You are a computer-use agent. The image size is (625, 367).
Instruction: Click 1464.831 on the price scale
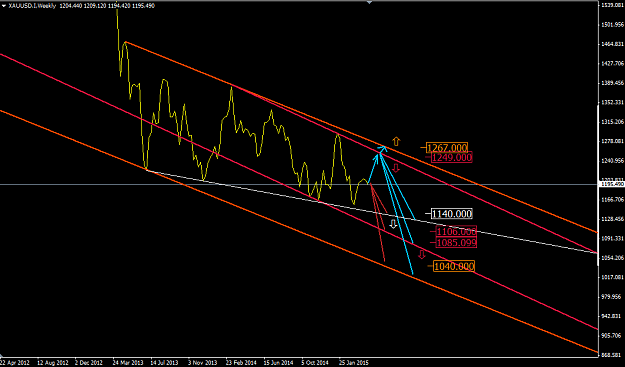613,44
